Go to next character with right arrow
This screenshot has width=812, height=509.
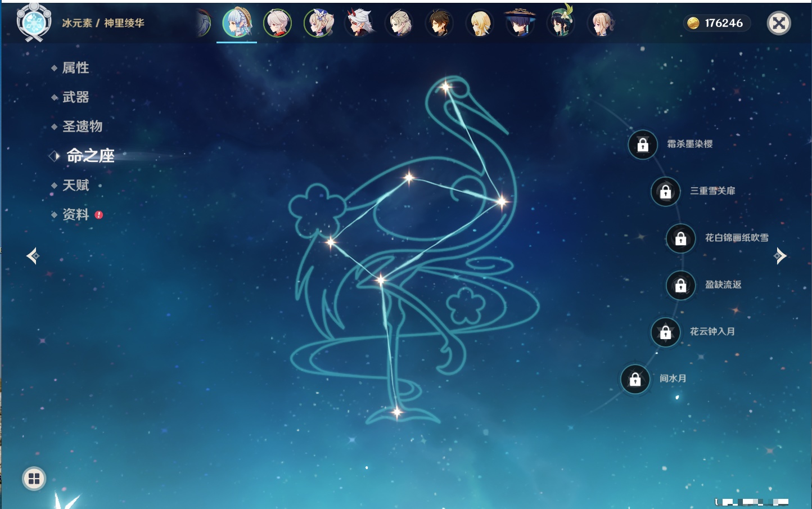[x=780, y=256]
